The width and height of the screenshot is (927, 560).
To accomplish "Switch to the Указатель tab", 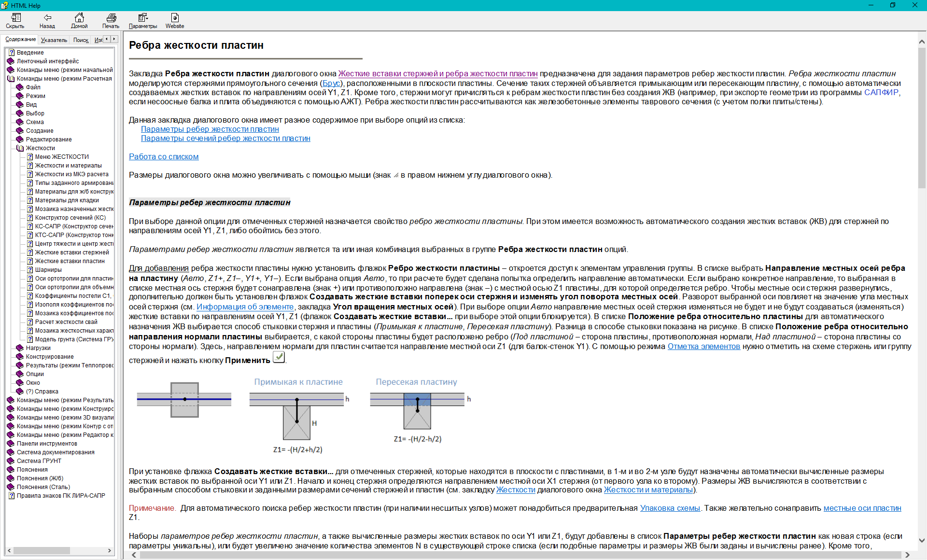I will (54, 40).
